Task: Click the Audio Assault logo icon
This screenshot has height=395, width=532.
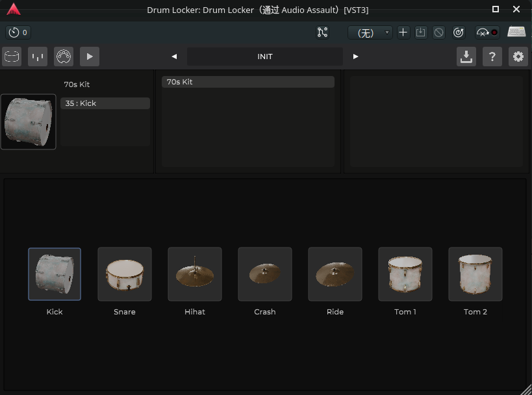Action: click(14, 10)
